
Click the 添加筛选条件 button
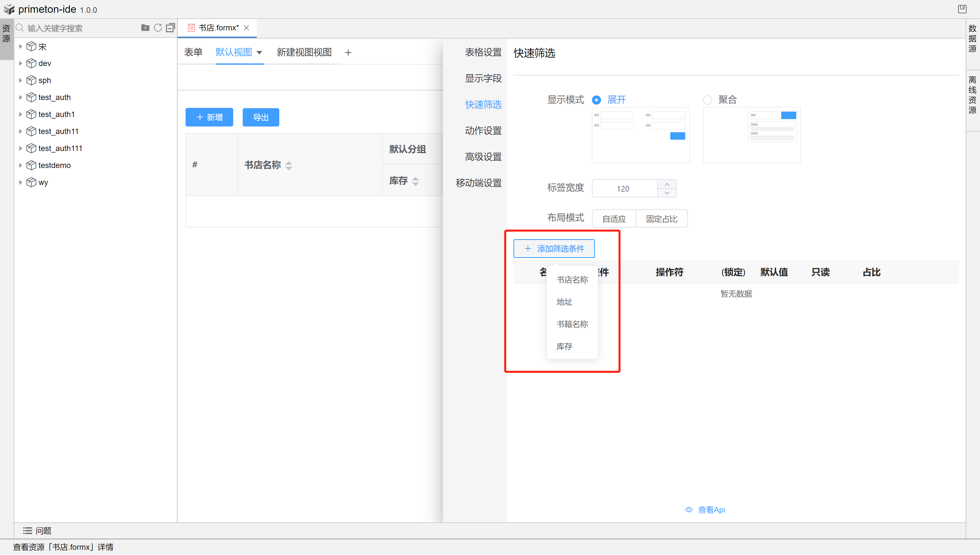click(554, 248)
